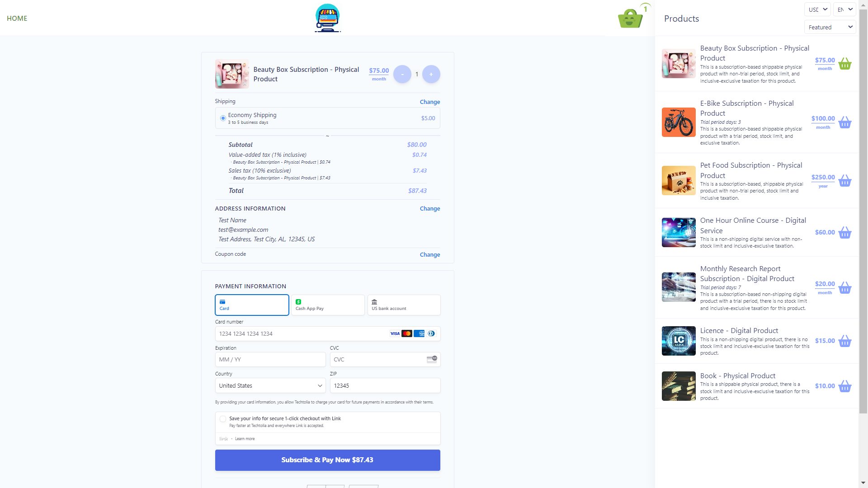Image resolution: width=868 pixels, height=488 pixels.
Task: Click Subscribe & Pay Now $87.43 button
Action: point(327,460)
